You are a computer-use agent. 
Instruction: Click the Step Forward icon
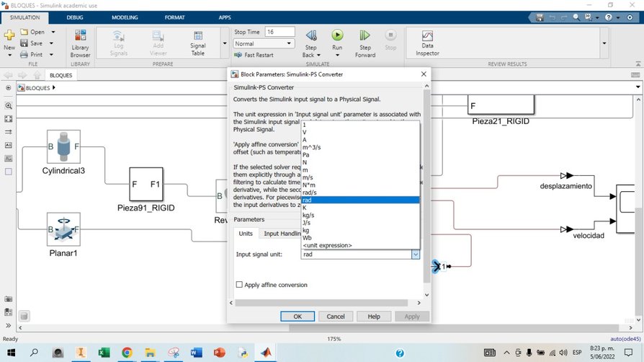click(365, 35)
